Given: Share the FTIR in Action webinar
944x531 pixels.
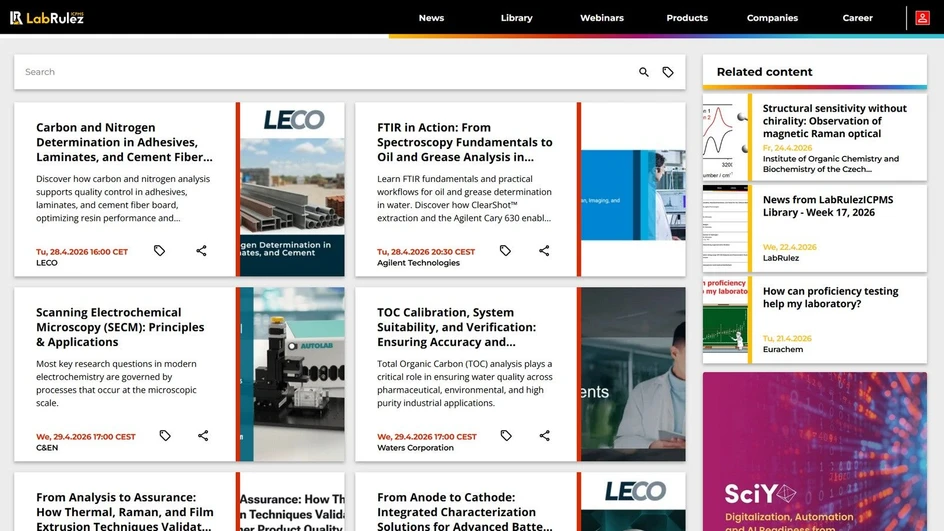Looking at the screenshot, I should (544, 251).
